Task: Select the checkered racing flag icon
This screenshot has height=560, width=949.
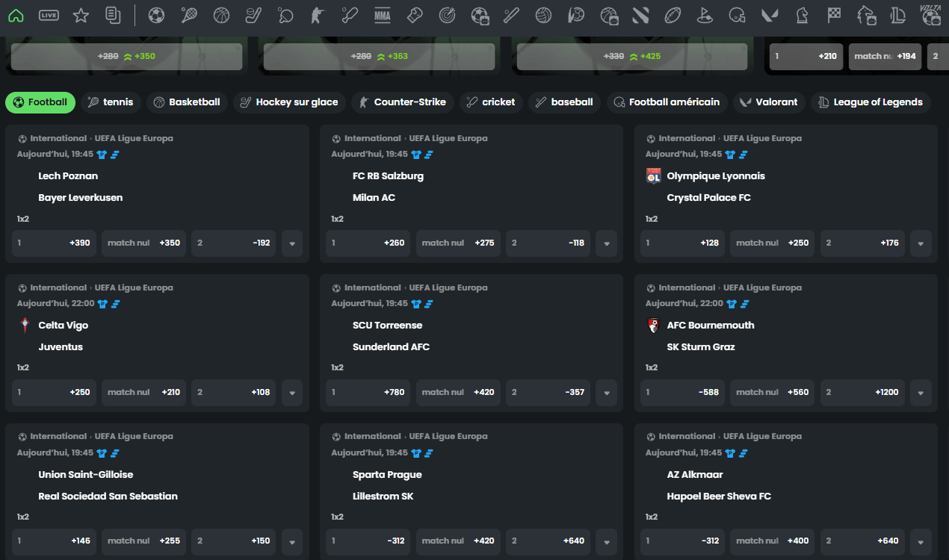Action: [834, 15]
